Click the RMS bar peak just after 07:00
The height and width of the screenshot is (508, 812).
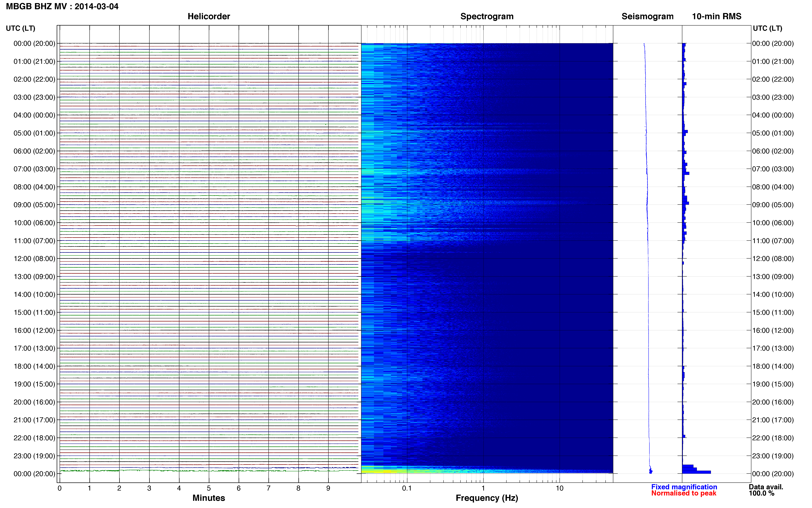coord(686,173)
